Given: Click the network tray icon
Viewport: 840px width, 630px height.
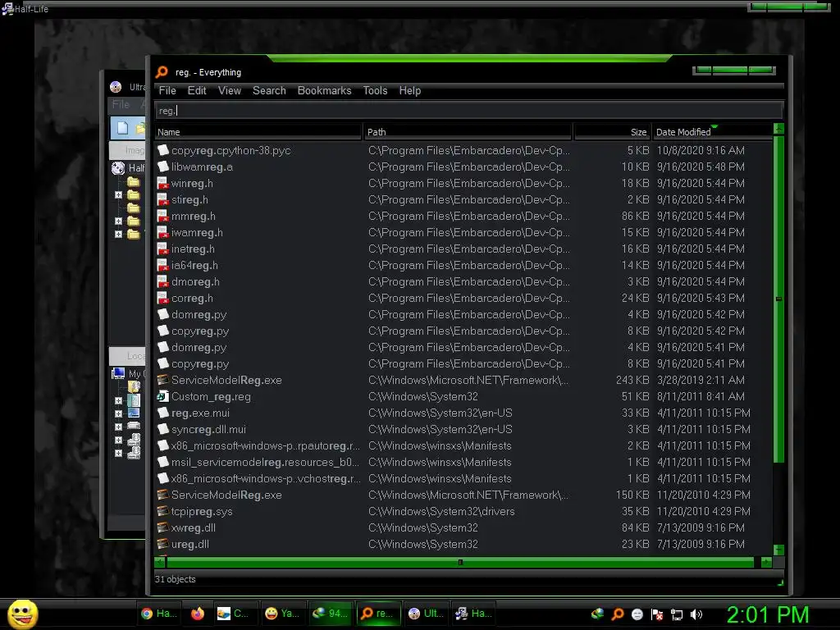Looking at the screenshot, I should 677,614.
